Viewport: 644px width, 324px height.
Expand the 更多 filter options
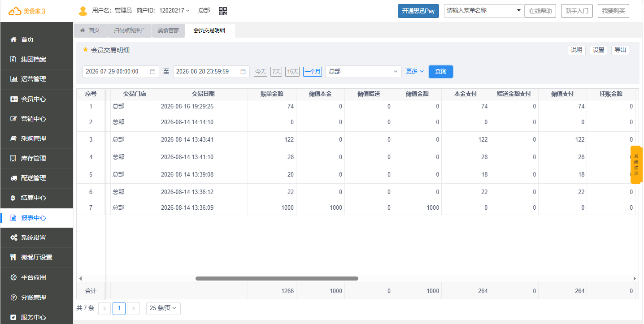click(415, 71)
